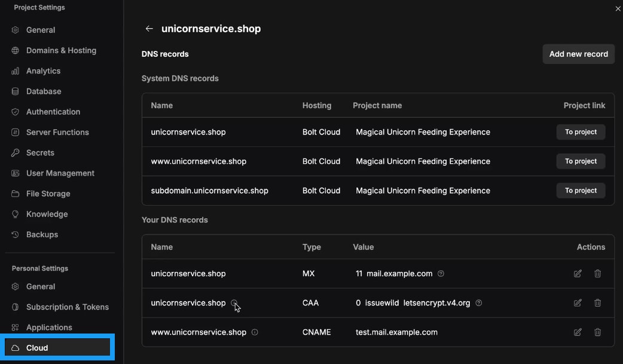The width and height of the screenshot is (623, 364).
Task: Close the DNS records dialog
Action: pyautogui.click(x=618, y=8)
